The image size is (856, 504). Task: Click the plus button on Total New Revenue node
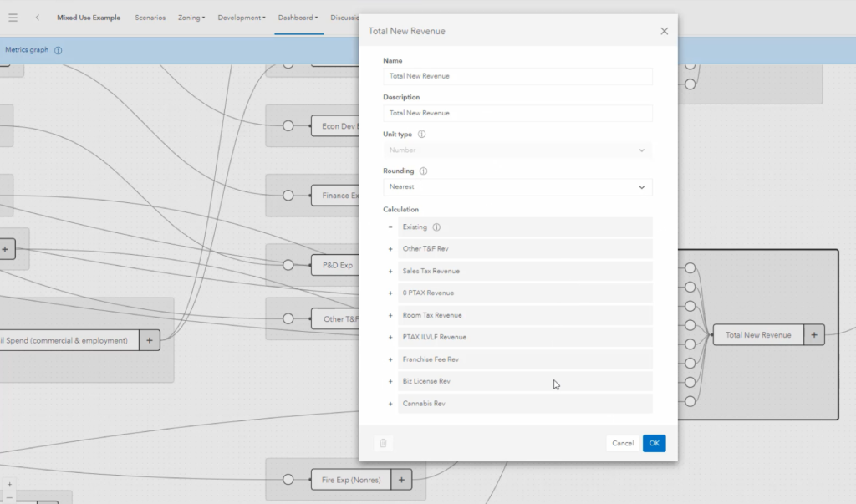[814, 334]
